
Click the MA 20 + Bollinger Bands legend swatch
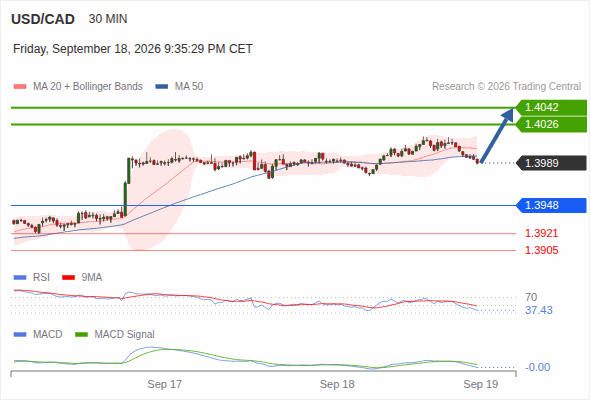[20, 87]
